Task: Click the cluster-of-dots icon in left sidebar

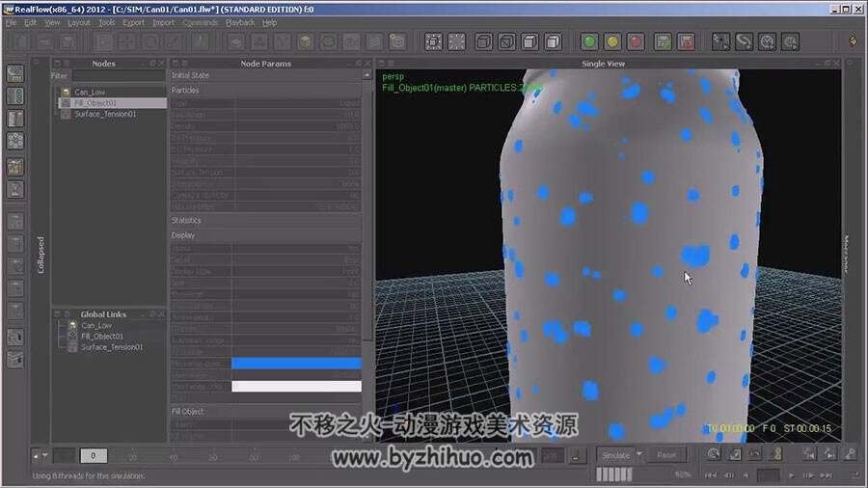Action: (14, 141)
